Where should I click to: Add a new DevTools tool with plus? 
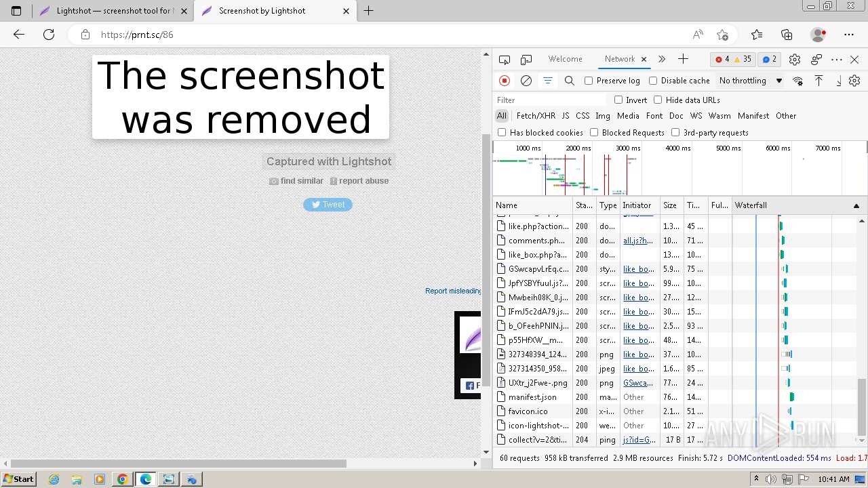[683, 59]
